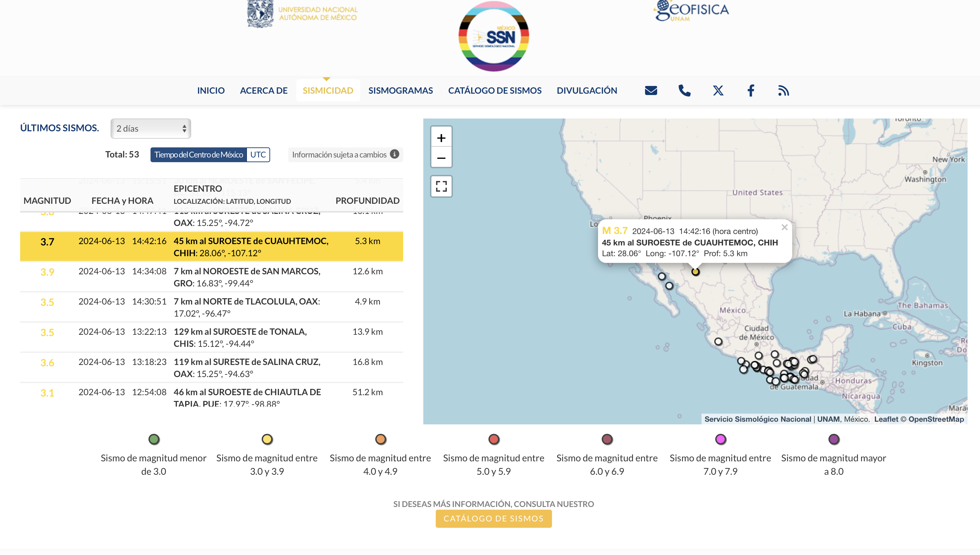
Task: Click the yellow 3.0 to 3.9 legend dot
Action: click(267, 439)
